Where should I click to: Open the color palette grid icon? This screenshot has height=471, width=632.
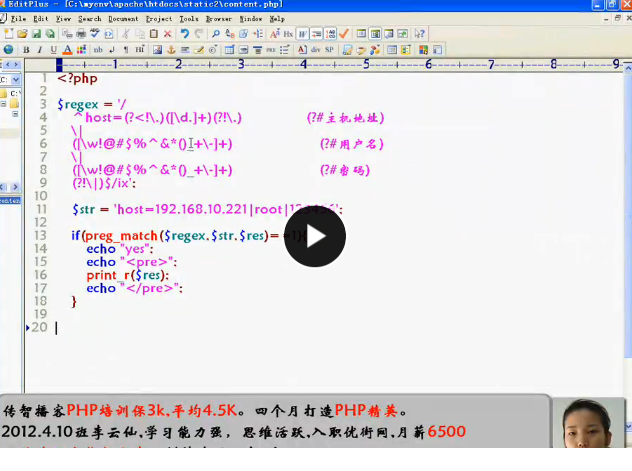(81, 50)
